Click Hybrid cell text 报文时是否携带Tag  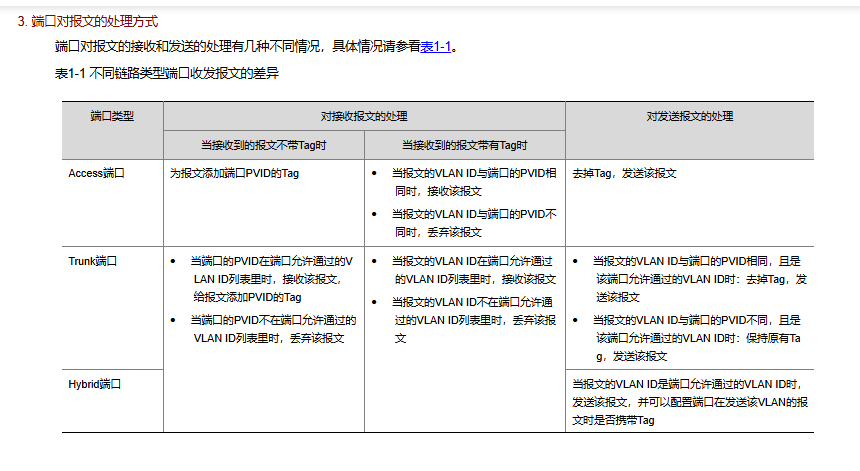[613, 421]
